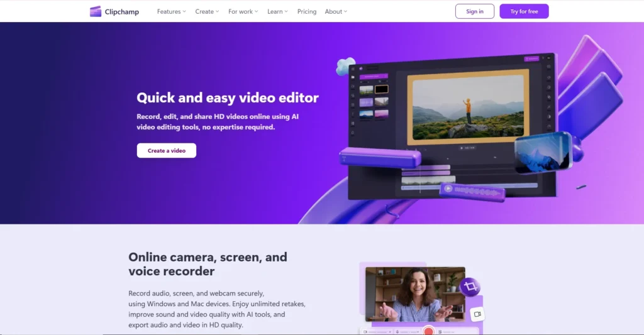
Task: Go to the Pricing page
Action: tap(307, 11)
